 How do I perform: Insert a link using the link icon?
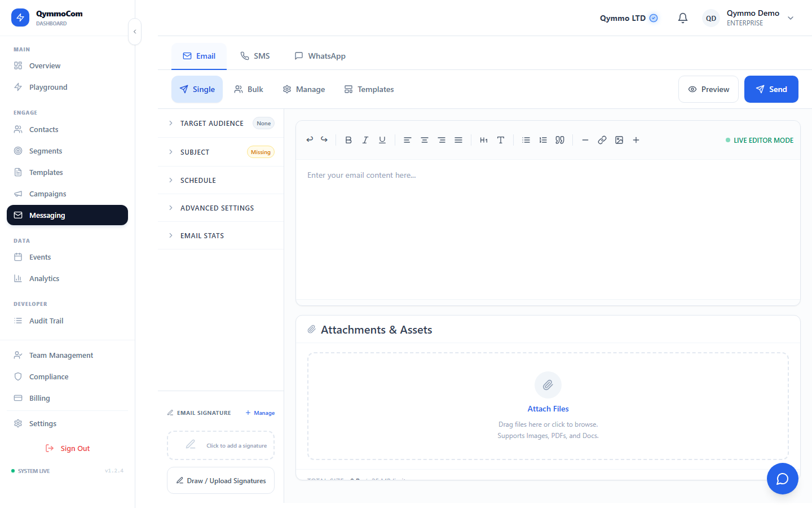pos(602,140)
